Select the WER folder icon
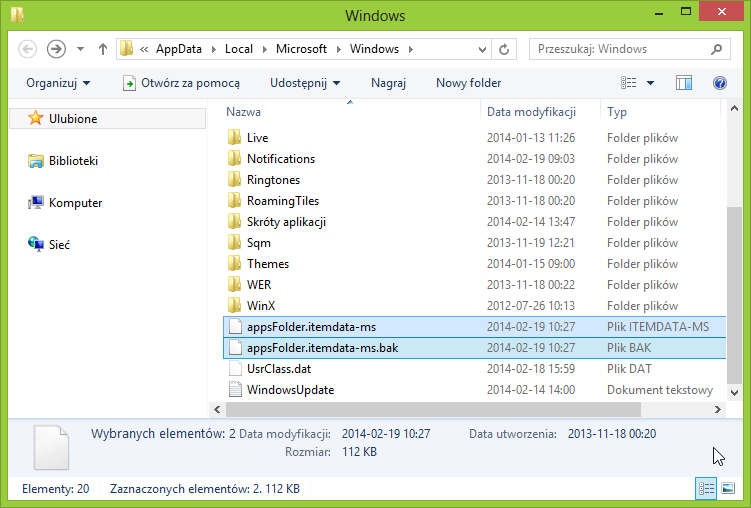This screenshot has height=508, width=751. coord(234,285)
